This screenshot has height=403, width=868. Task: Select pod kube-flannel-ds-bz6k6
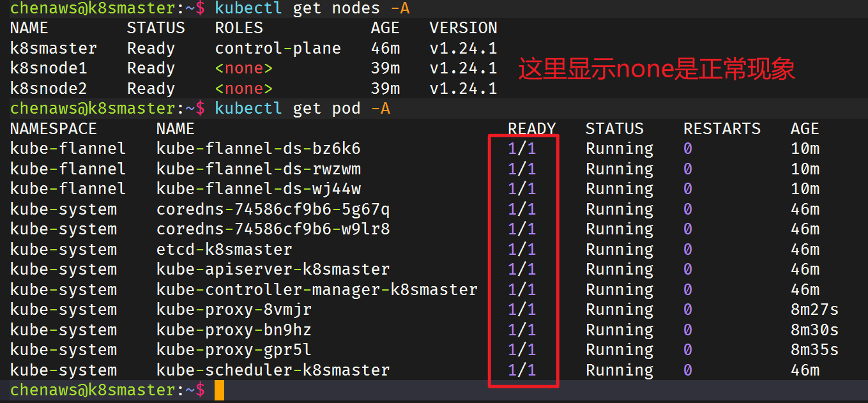(x=258, y=149)
